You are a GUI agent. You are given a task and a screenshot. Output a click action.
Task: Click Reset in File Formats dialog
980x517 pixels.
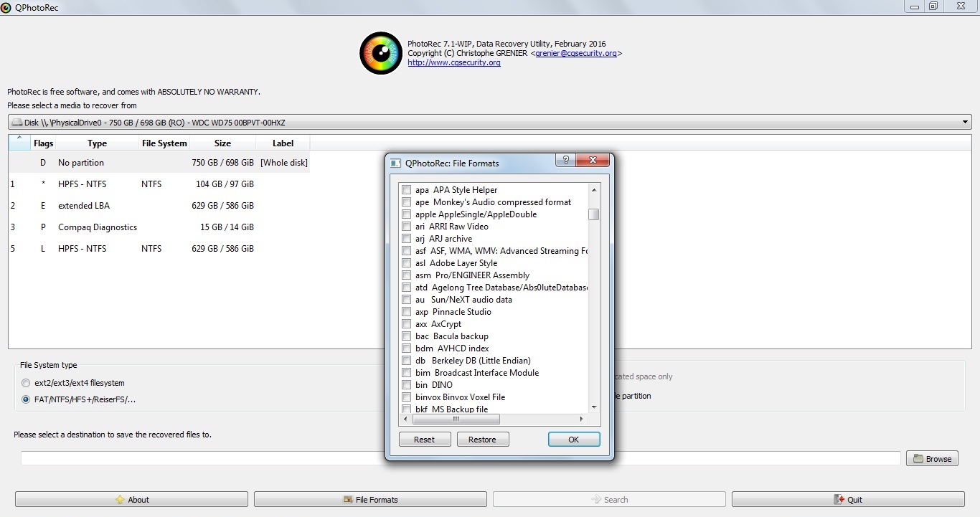pos(425,440)
